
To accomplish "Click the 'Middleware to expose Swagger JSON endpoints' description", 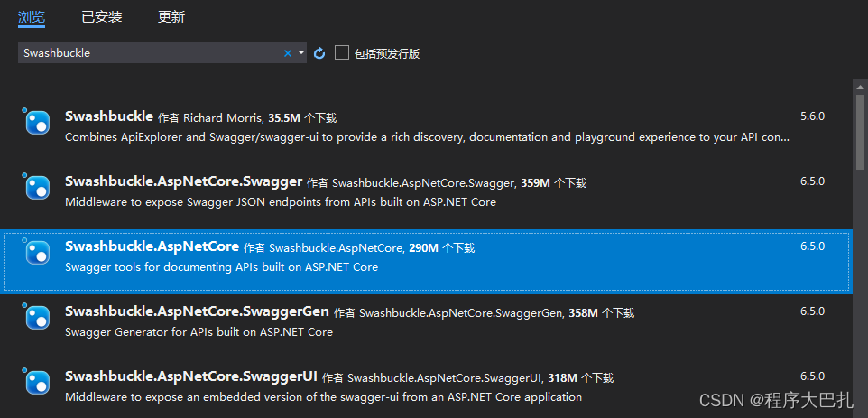I will 280,202.
